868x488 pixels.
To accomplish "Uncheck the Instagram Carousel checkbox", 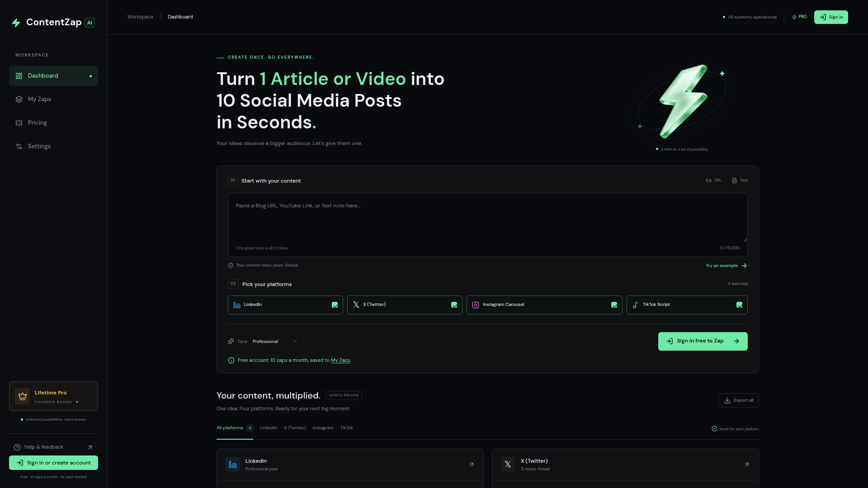I will (614, 305).
